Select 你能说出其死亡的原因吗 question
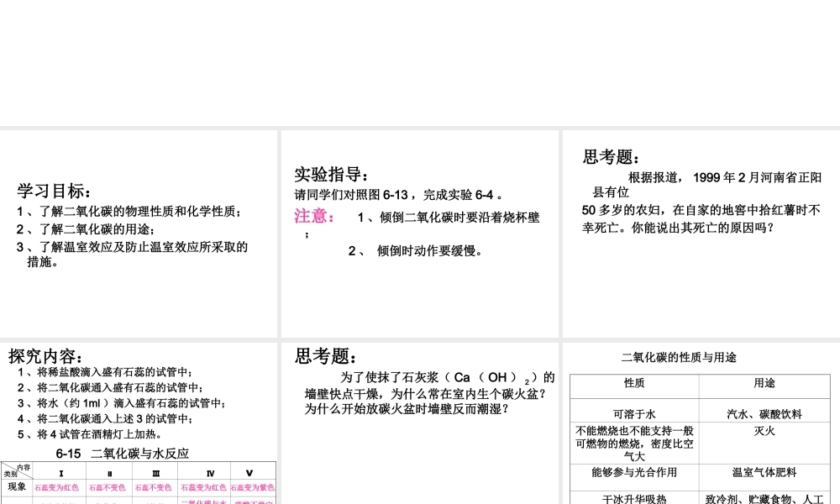 click(703, 228)
